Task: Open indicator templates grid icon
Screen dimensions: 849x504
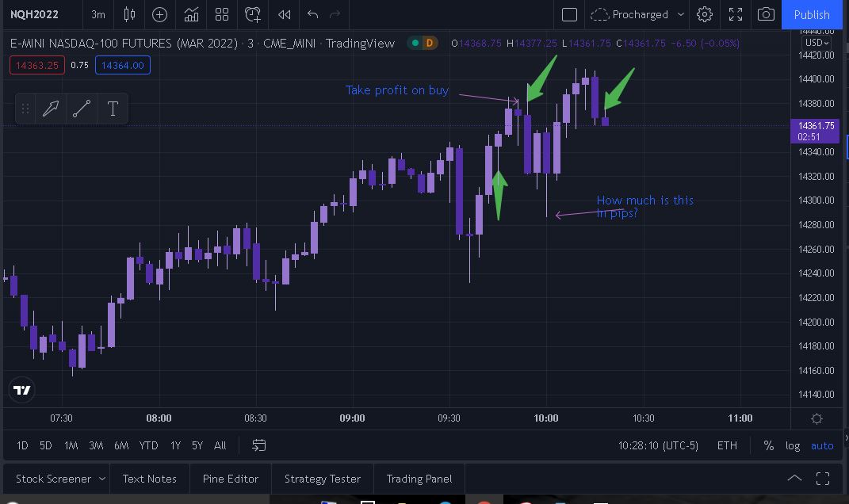Action: click(x=222, y=14)
